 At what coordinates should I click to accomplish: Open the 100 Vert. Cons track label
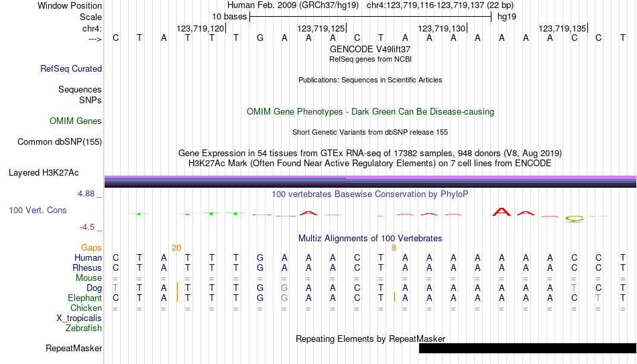[x=38, y=210]
